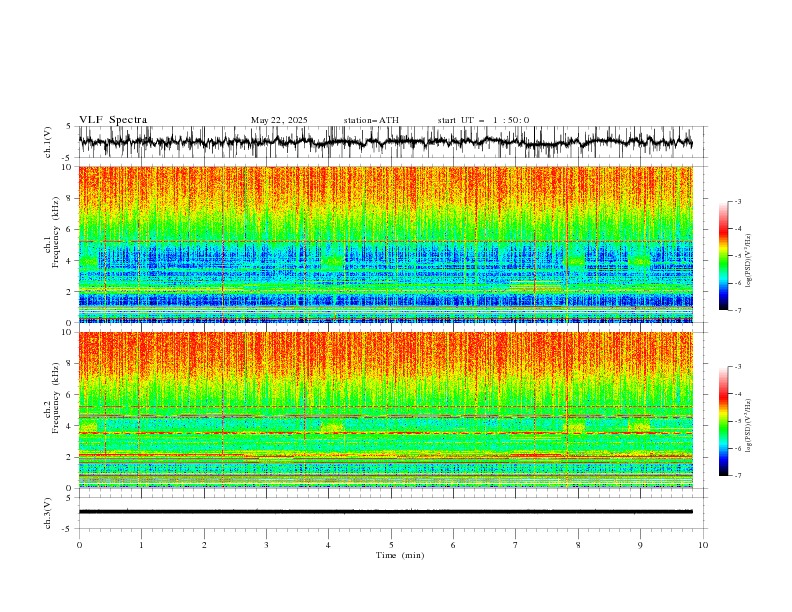Click the 'ch.1(V)' waveform axis label
The height and width of the screenshot is (612, 792).
[48, 142]
